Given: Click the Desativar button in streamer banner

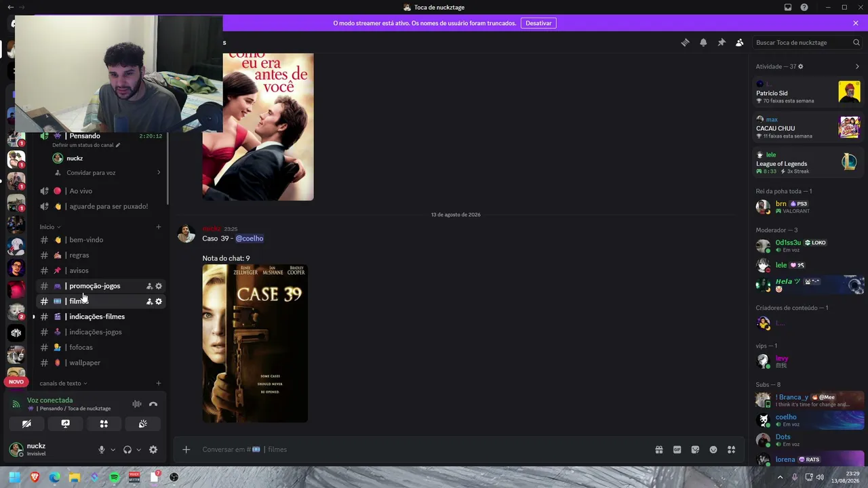Looking at the screenshot, I should pyautogui.click(x=538, y=23).
